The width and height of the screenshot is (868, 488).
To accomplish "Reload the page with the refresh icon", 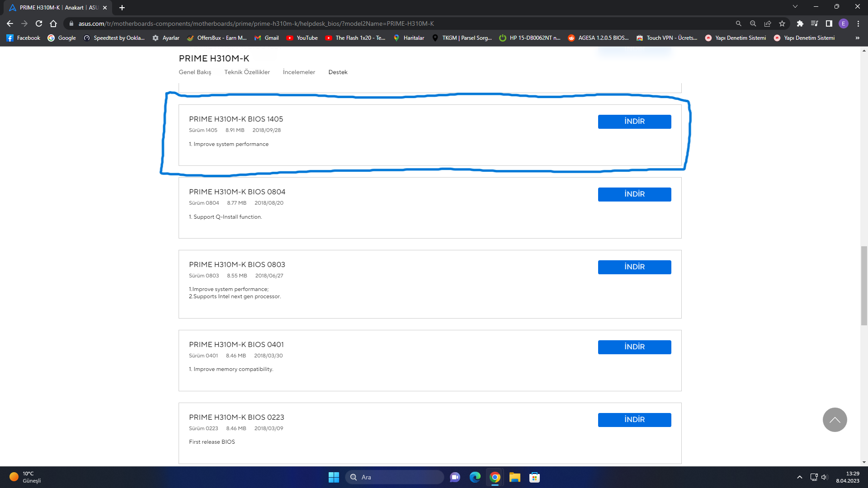I will tap(39, 23).
